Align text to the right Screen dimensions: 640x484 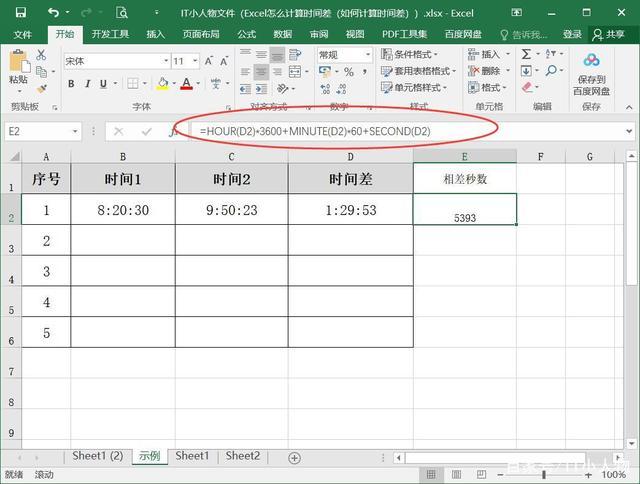tap(277, 72)
